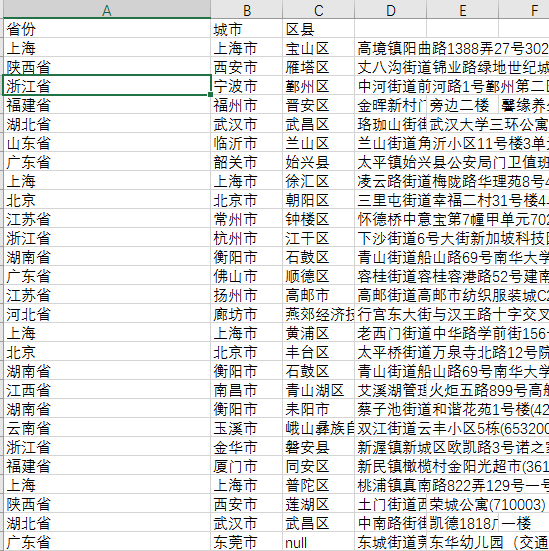Select column A header
The height and width of the screenshot is (551, 549).
pyautogui.click(x=107, y=9)
